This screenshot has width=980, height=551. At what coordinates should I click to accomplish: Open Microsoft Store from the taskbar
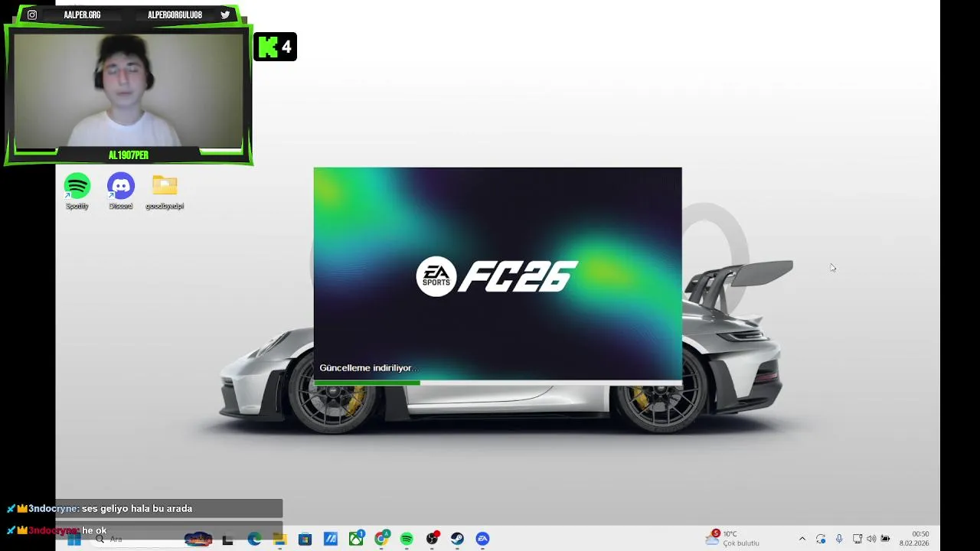point(305,540)
